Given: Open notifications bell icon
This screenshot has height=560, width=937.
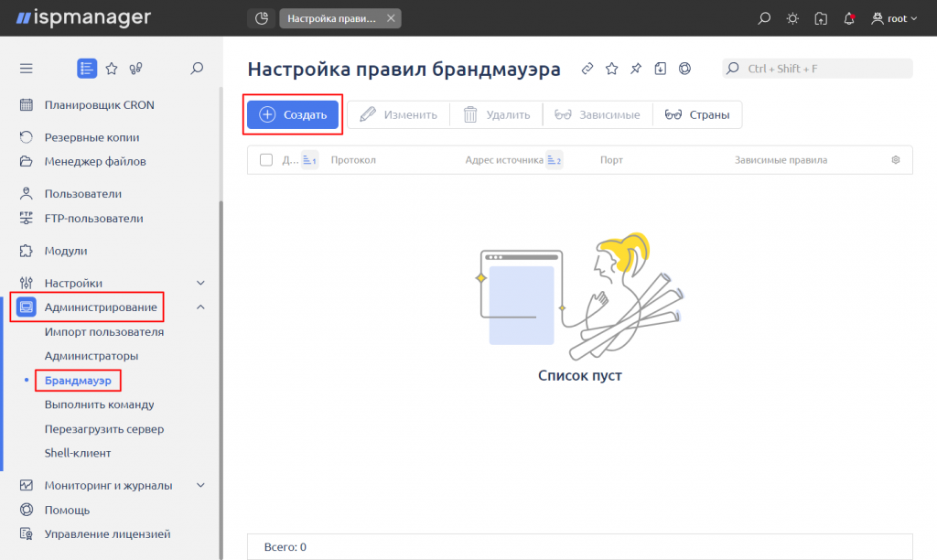Looking at the screenshot, I should click(x=849, y=18).
